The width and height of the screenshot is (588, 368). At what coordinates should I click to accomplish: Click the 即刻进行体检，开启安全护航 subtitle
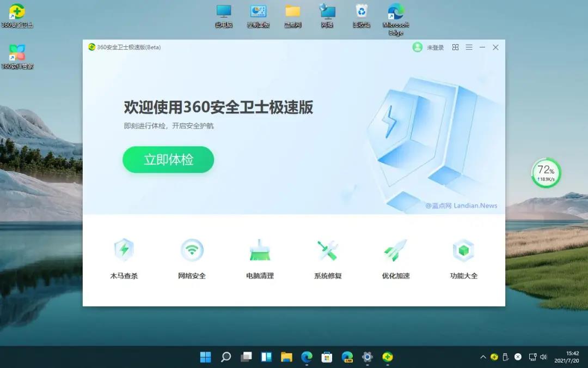(169, 126)
